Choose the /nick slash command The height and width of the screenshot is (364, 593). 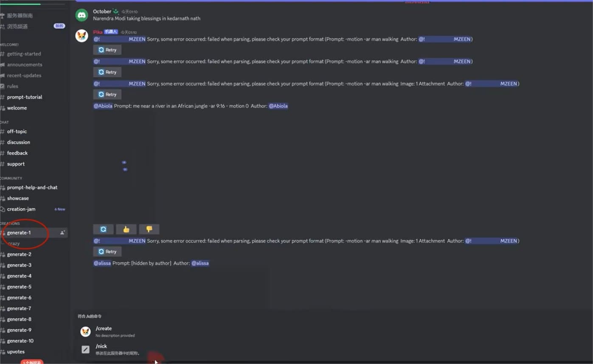pos(101,346)
